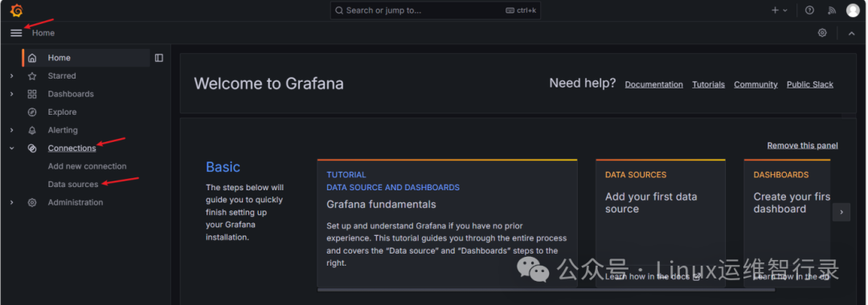Click the Home breadcrumb label
This screenshot has width=868, height=305.
(x=43, y=33)
